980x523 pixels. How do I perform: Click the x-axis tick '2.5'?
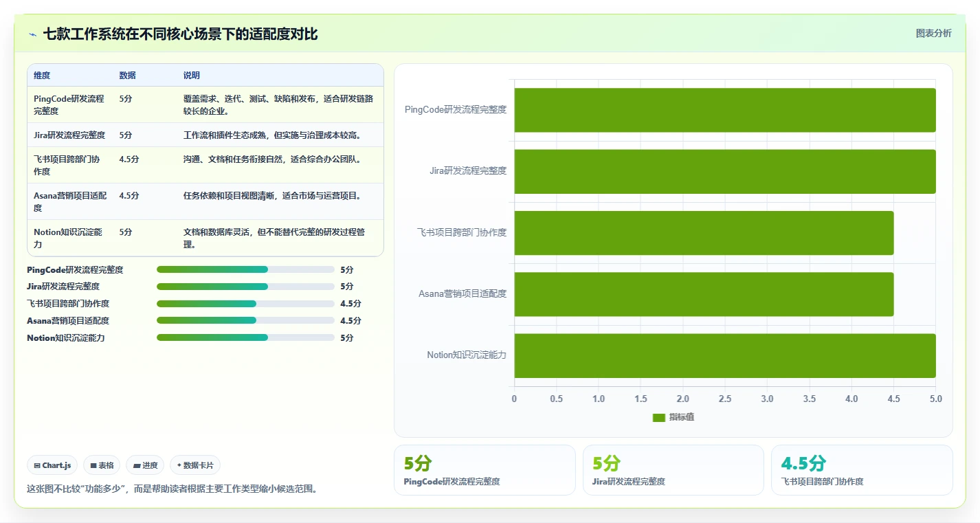click(x=725, y=399)
